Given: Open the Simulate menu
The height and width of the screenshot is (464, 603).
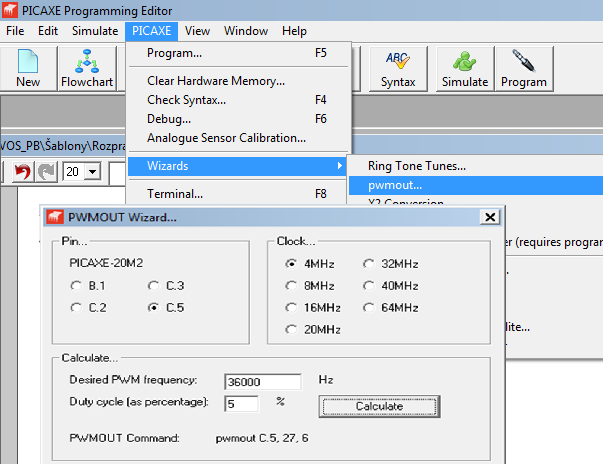Looking at the screenshot, I should [95, 31].
